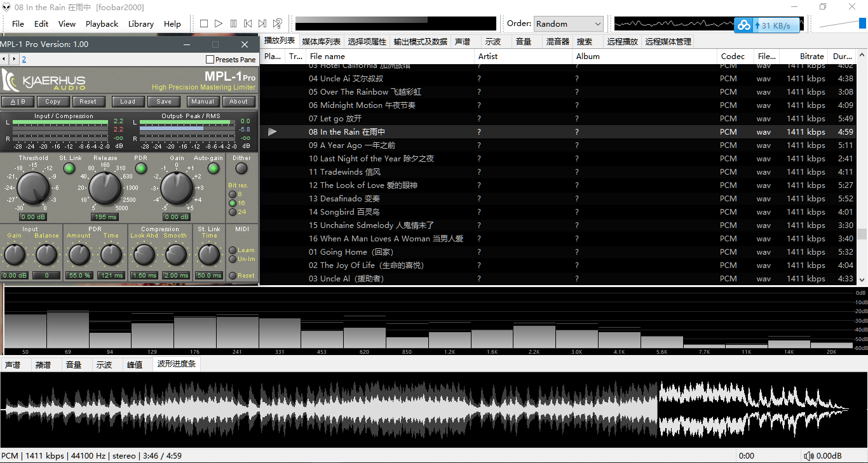Enable the Presets Pane checkbox
The height and width of the screenshot is (463, 868).
point(210,60)
